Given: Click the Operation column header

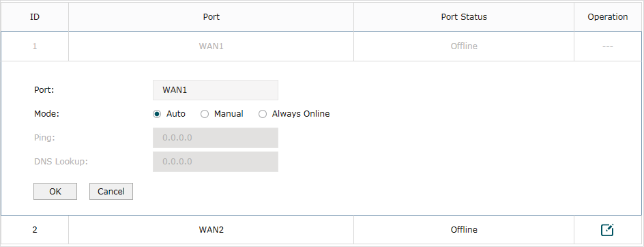Looking at the screenshot, I should click(608, 17).
